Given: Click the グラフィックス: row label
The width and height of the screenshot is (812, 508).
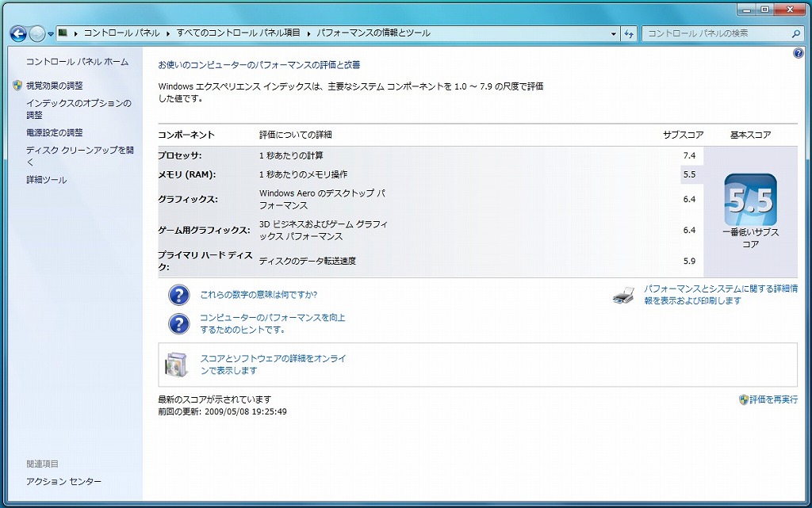Looking at the screenshot, I should (187, 199).
